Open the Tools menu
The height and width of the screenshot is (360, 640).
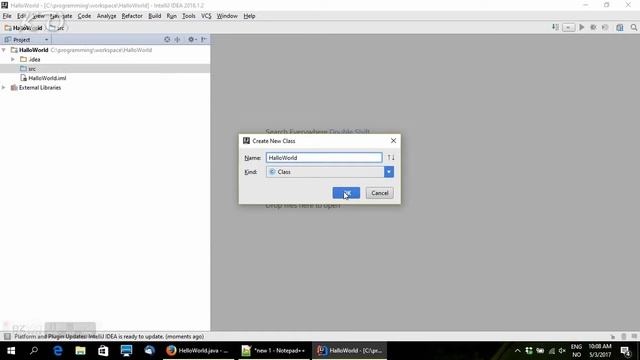[189, 16]
